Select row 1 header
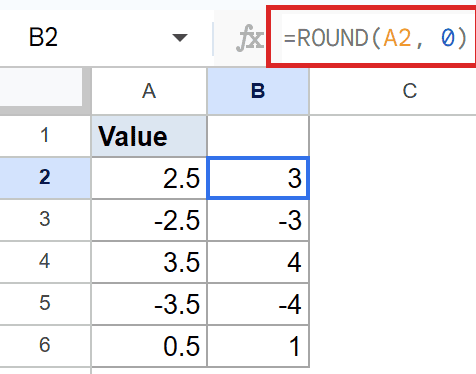 (45, 136)
